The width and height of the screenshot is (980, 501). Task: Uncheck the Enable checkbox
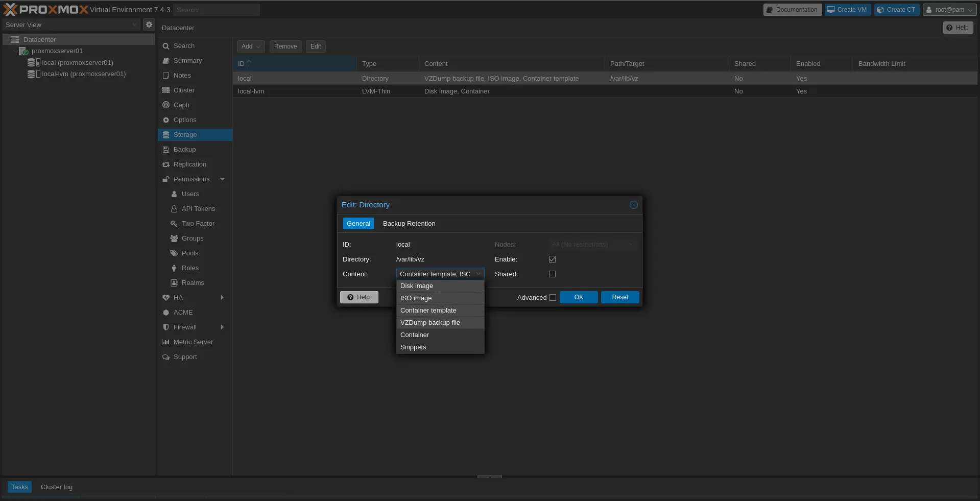[x=552, y=259]
